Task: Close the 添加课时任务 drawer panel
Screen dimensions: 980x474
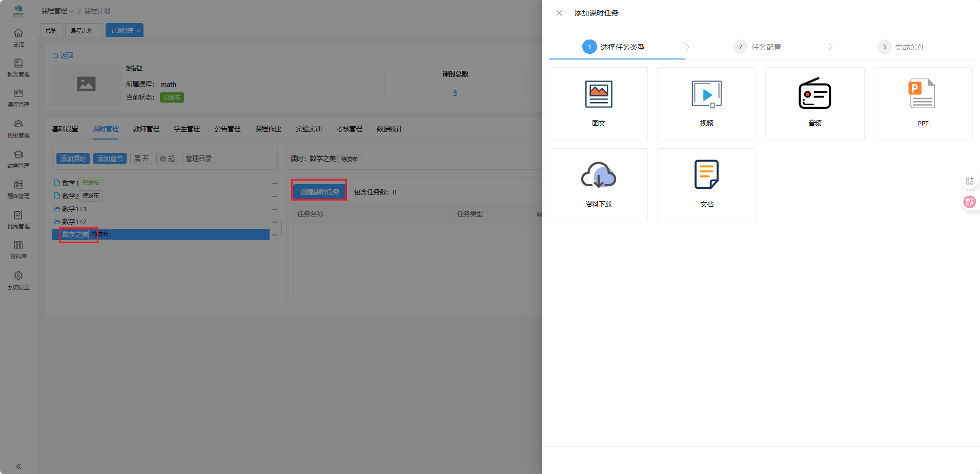Action: [559, 13]
